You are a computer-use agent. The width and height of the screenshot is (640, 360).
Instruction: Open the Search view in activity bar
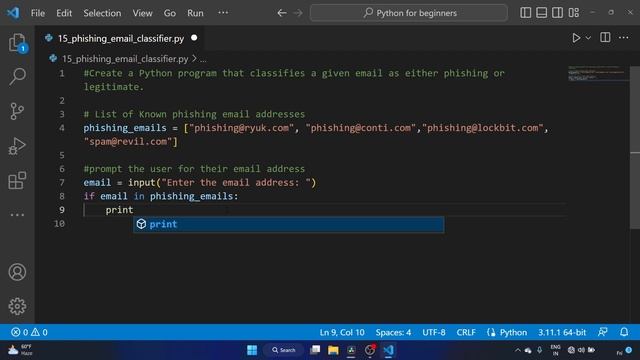[17, 76]
